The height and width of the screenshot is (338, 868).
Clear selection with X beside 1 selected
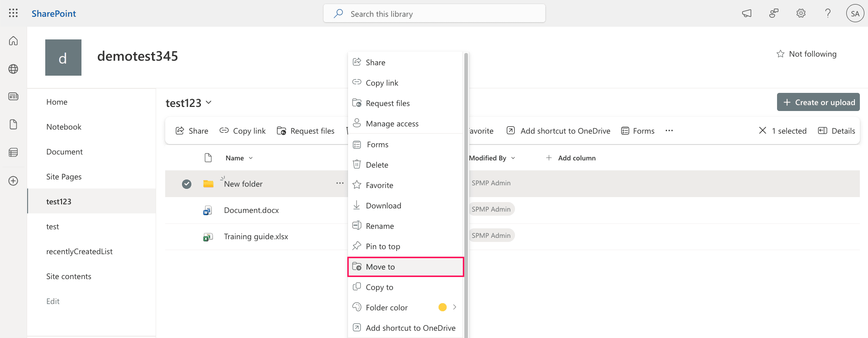coord(763,130)
